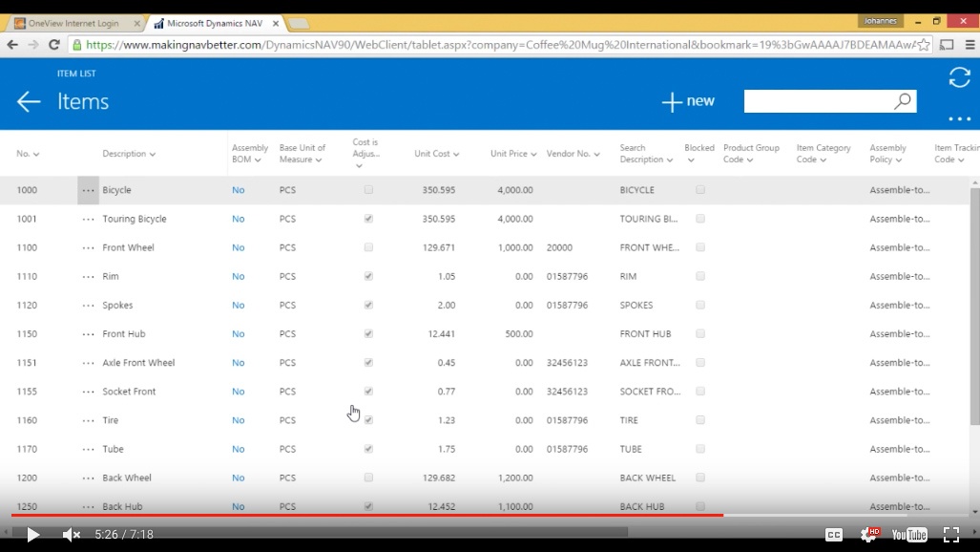The height and width of the screenshot is (552, 980).
Task: Toggle Blocked checkbox for Tube
Action: 700,449
